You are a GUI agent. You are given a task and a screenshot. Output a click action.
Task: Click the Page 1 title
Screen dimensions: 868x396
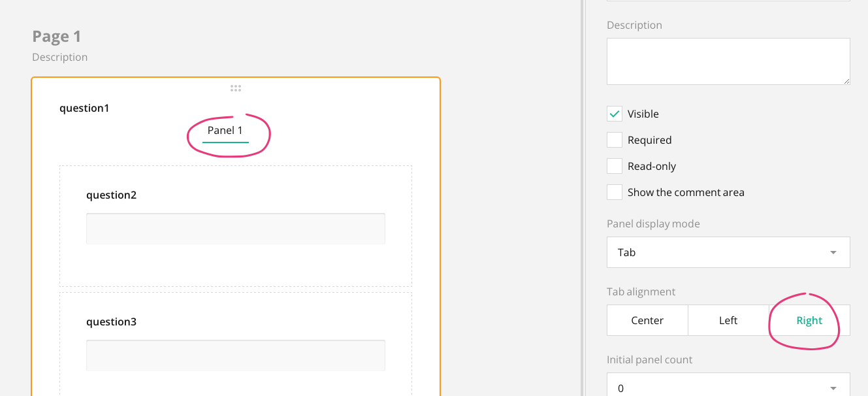(x=56, y=36)
